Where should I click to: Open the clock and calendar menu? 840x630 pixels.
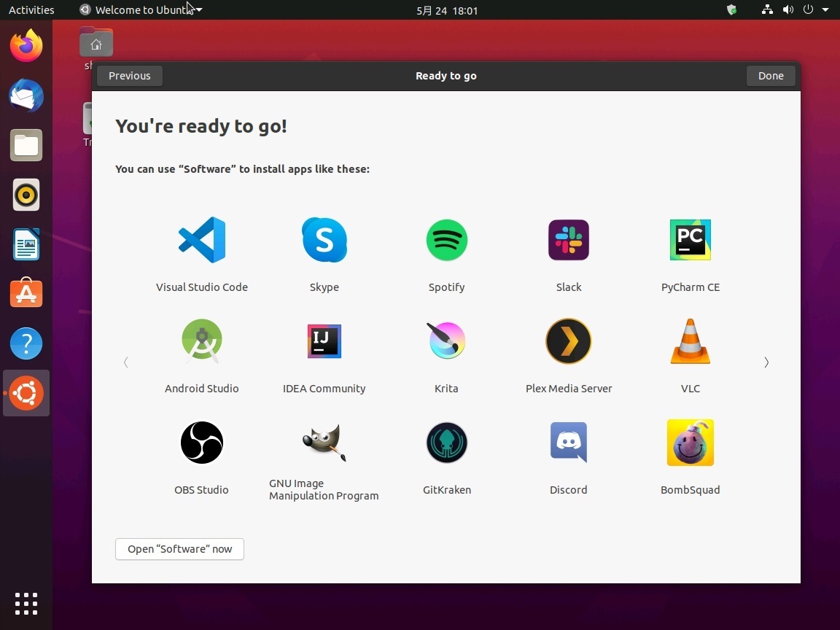coord(447,10)
